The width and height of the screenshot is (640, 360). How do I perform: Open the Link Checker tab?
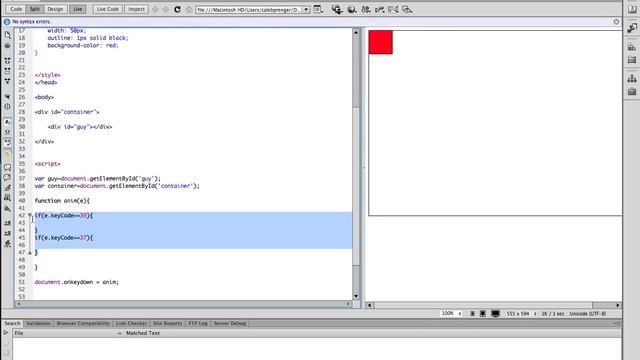(x=131, y=323)
